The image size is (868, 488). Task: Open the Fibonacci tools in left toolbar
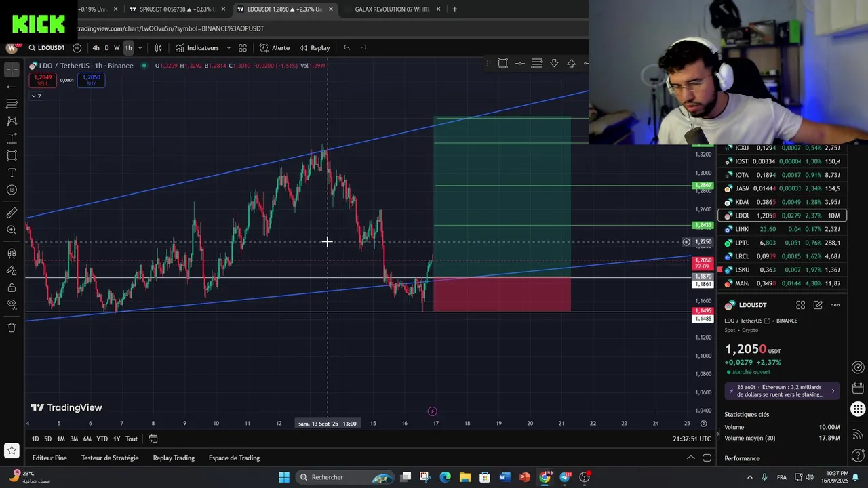[x=12, y=104]
